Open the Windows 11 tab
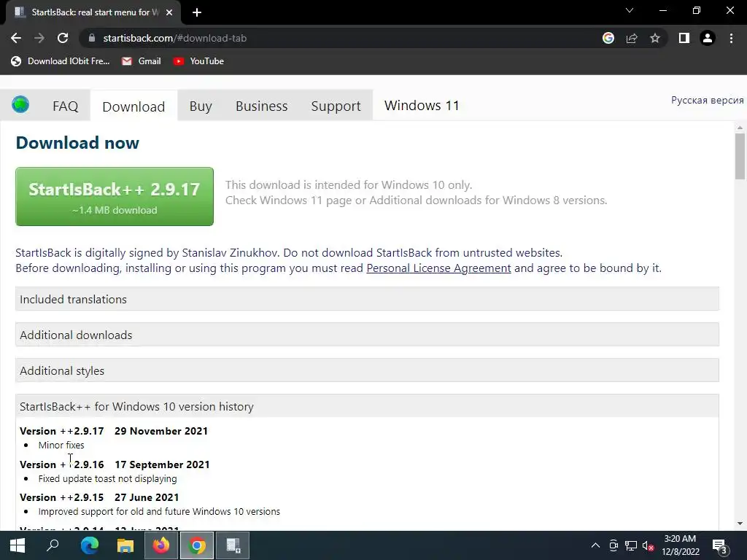This screenshot has width=747, height=560. coord(422,105)
